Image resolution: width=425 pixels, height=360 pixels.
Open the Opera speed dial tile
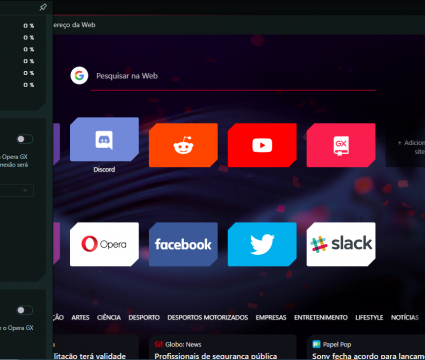(104, 244)
